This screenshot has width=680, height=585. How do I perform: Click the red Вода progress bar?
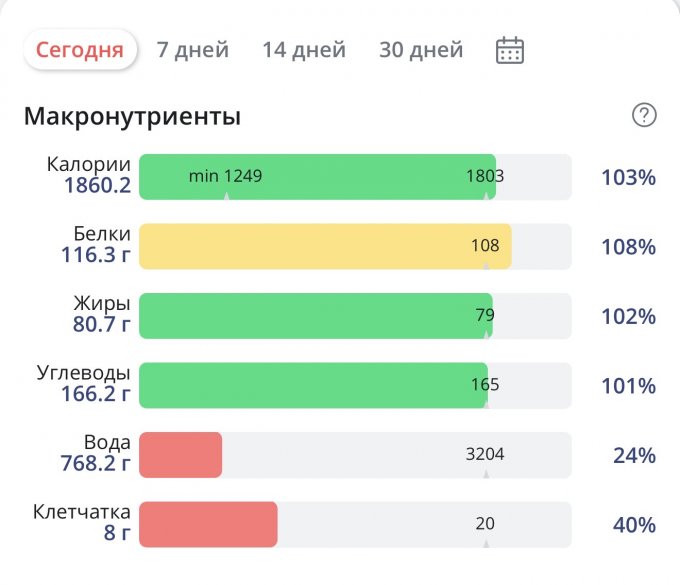(180, 455)
